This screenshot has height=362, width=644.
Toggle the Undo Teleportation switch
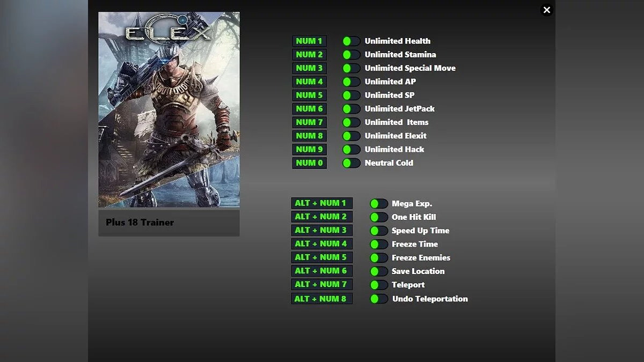click(x=378, y=299)
